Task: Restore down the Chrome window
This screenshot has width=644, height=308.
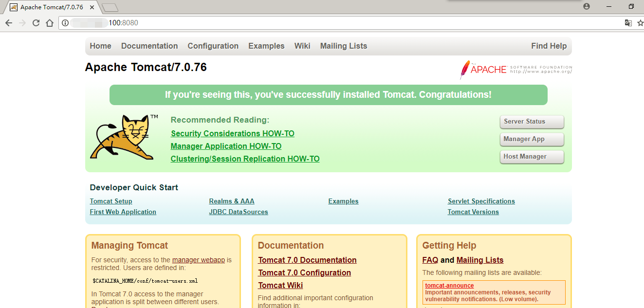Action: [631, 6]
